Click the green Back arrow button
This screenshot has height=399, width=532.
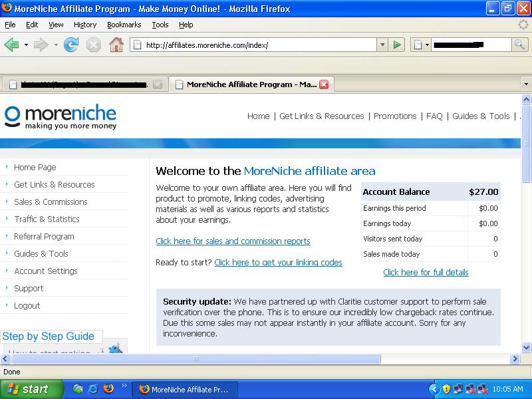11,45
